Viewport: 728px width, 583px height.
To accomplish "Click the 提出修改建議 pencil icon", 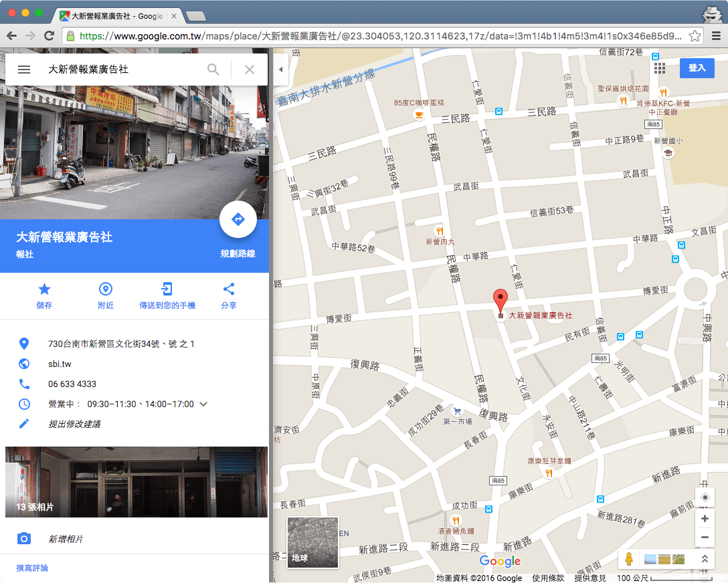I will tap(24, 424).
